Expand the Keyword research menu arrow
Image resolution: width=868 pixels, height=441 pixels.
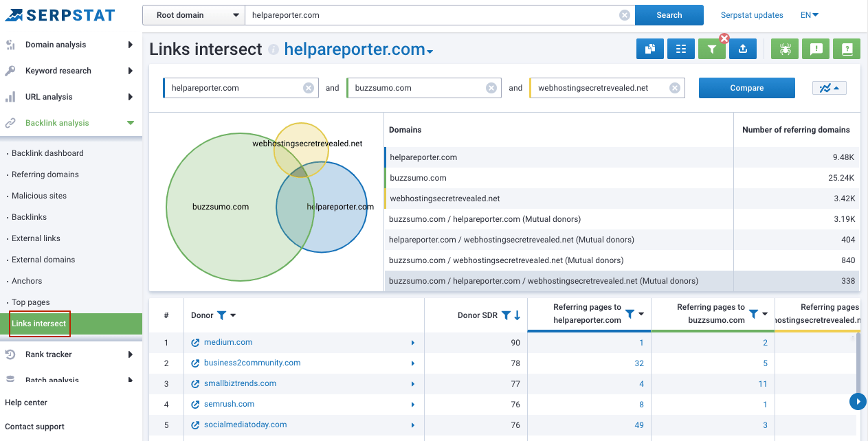click(x=131, y=71)
